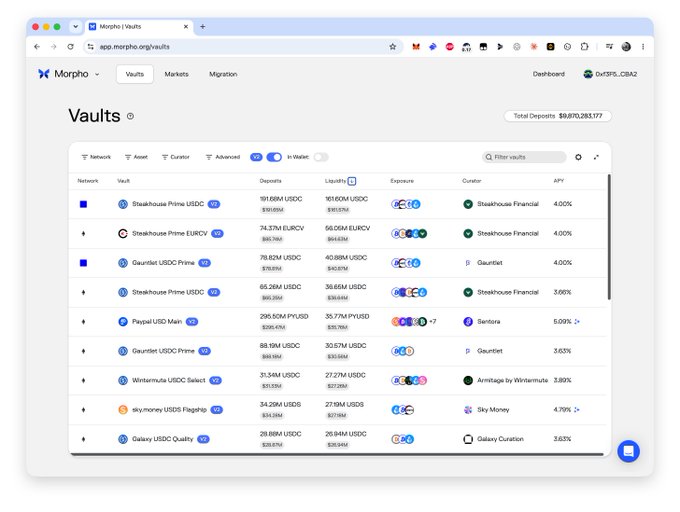Open a new browser tab
This screenshot has width=680, height=512.
point(203,26)
